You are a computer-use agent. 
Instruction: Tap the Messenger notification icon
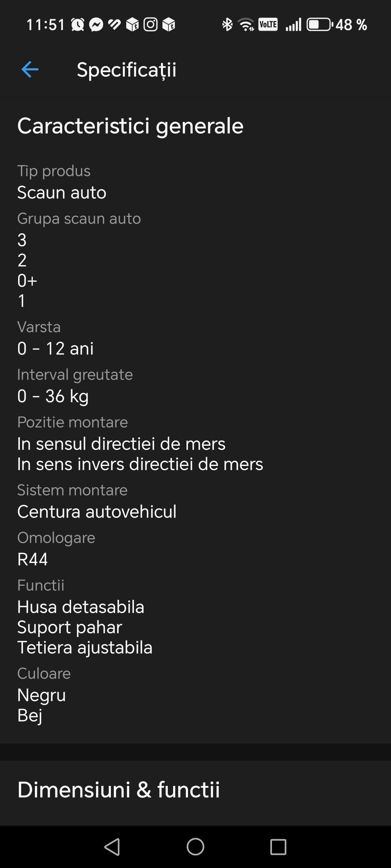96,25
